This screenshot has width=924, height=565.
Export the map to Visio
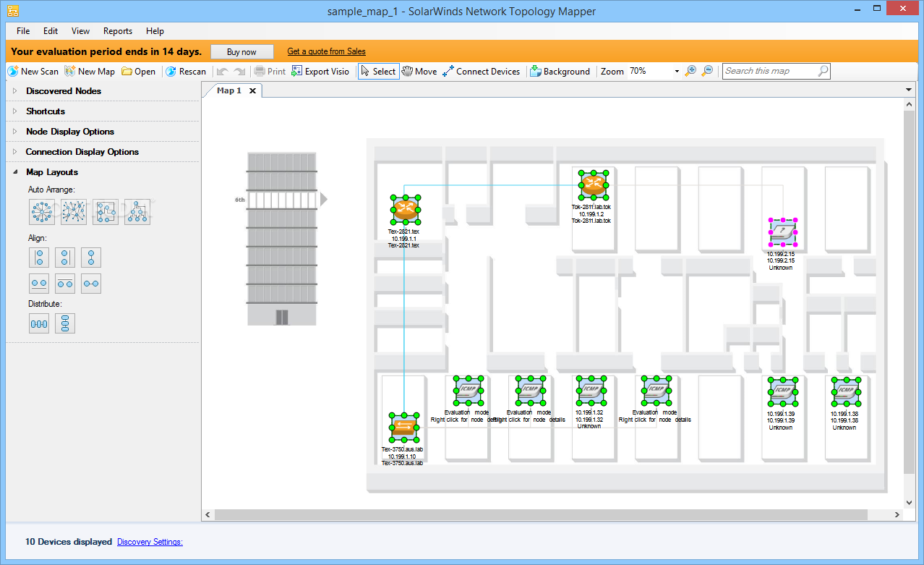tap(320, 72)
